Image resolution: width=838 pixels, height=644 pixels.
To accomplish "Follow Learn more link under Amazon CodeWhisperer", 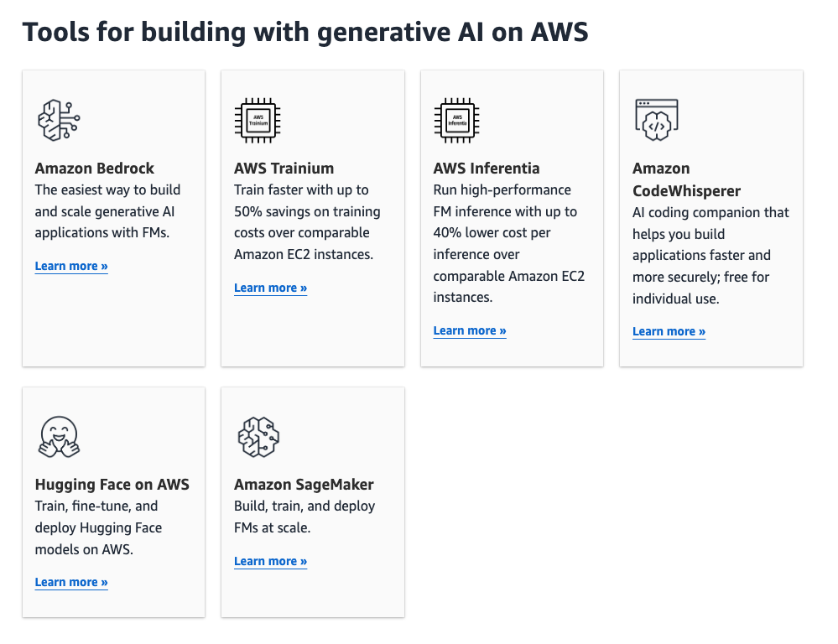I will coord(669,331).
